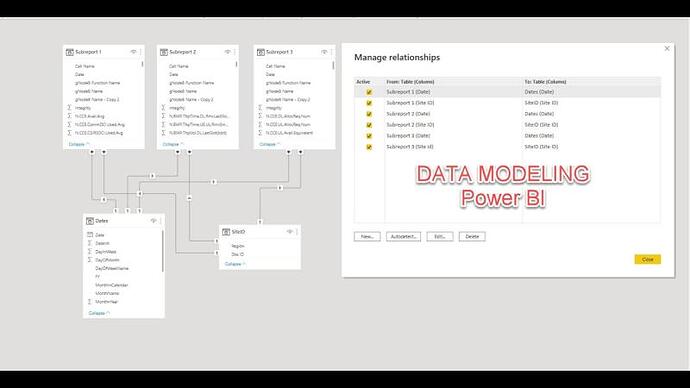Click the Subreport 1 card field scrollbar
Viewport: 690px width, 388px height.
(x=143, y=64)
